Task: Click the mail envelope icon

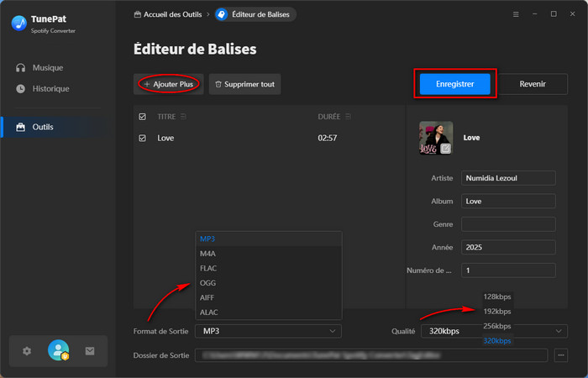Action: 90,351
